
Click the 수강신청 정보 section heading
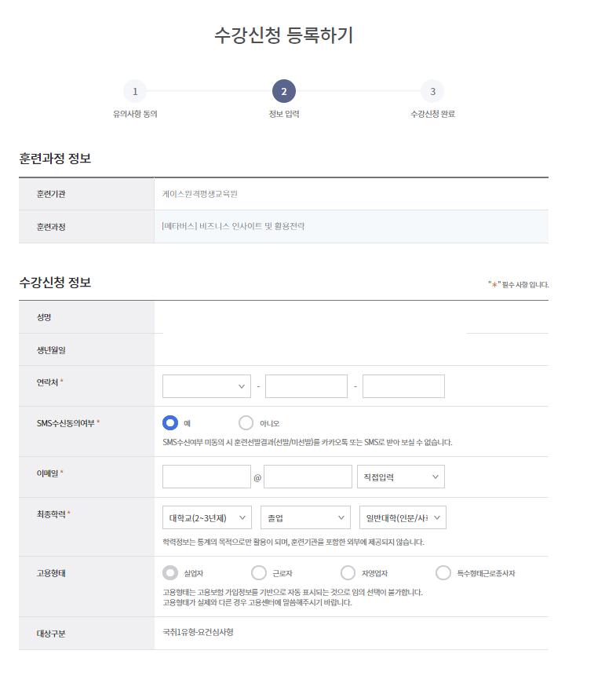point(55,282)
